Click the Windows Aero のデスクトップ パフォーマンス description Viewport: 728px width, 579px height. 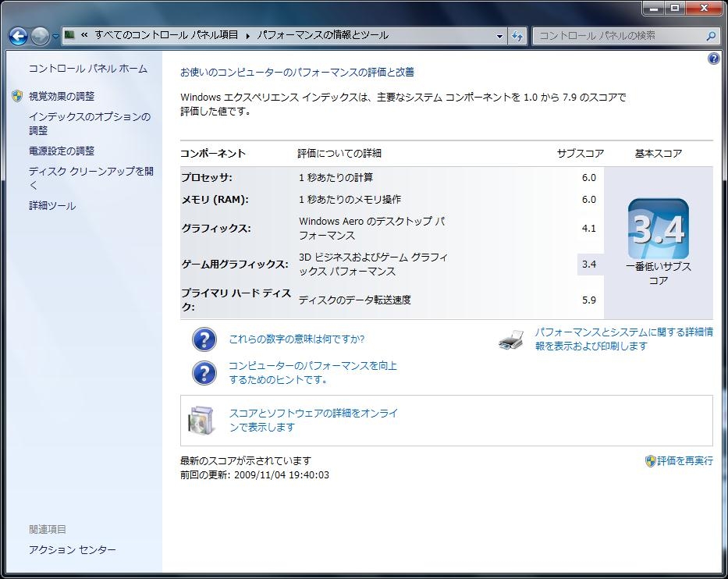(x=372, y=229)
